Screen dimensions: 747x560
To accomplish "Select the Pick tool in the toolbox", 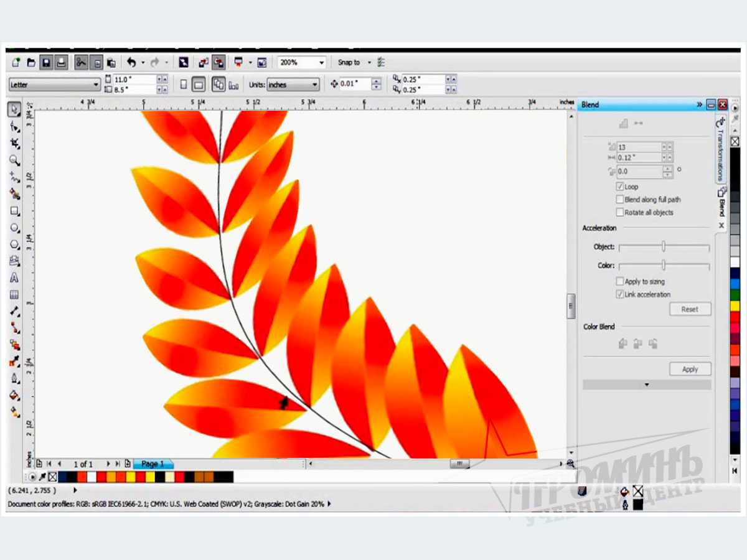I will coord(14,110).
